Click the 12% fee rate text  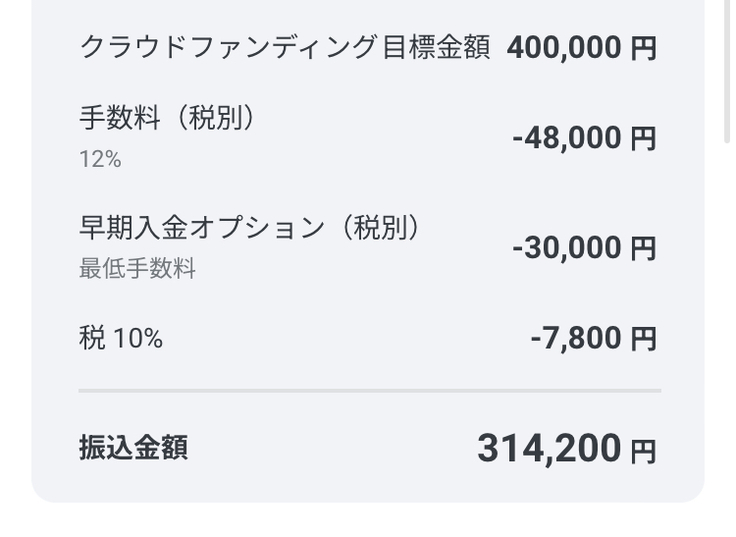[100, 159]
